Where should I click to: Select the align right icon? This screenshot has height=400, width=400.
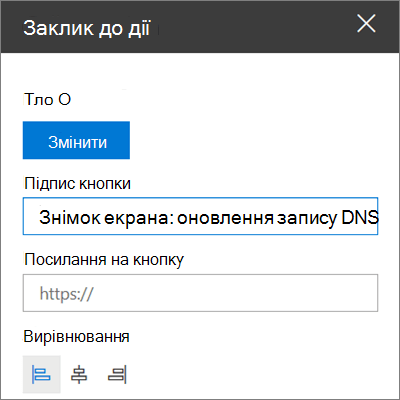click(117, 374)
